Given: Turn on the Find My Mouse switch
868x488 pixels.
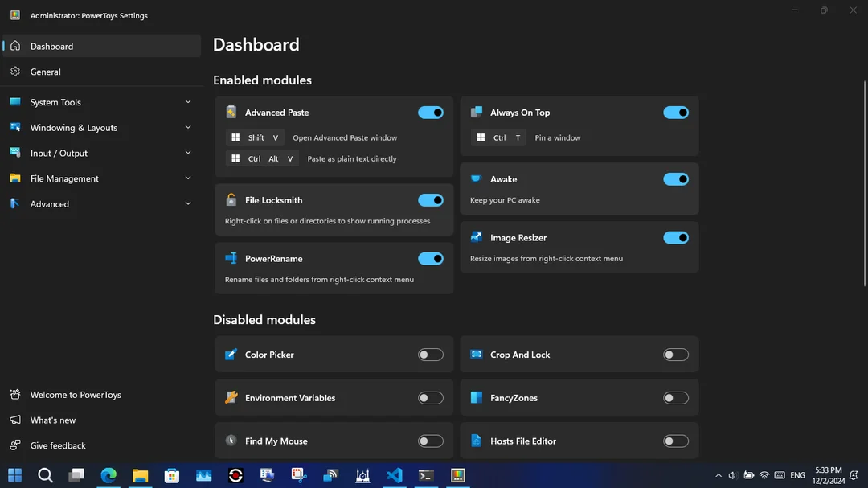Looking at the screenshot, I should 431,441.
